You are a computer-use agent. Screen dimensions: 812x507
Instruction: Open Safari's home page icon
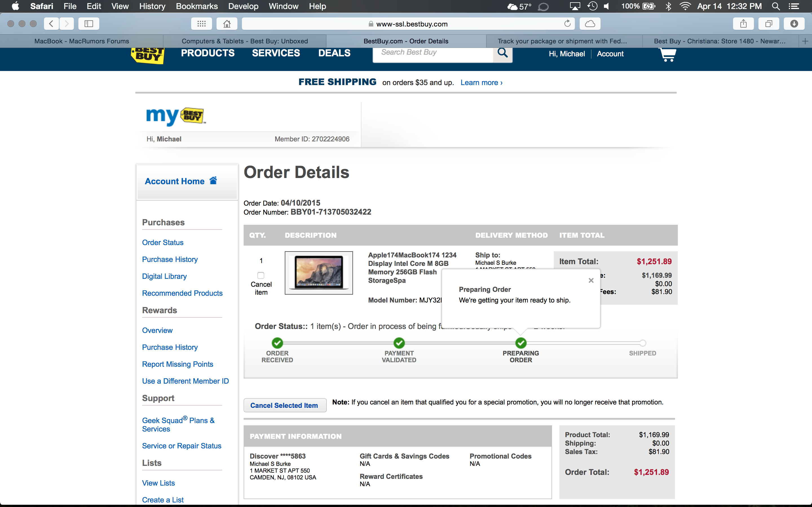coord(227,23)
